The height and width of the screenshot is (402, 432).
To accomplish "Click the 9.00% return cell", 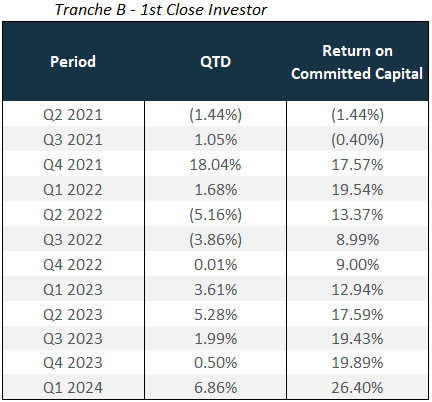I will (x=358, y=265).
